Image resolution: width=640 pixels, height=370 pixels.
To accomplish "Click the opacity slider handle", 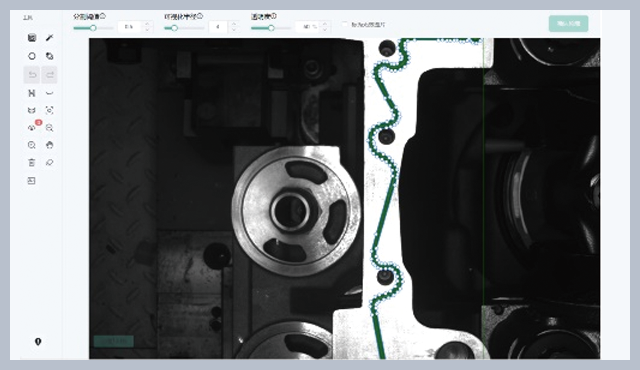I will tap(271, 28).
